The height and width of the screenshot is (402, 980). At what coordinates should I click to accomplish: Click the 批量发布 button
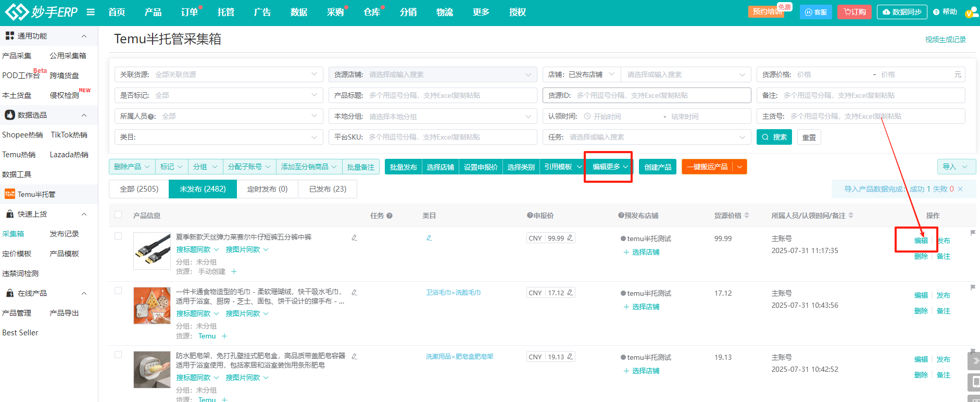404,167
